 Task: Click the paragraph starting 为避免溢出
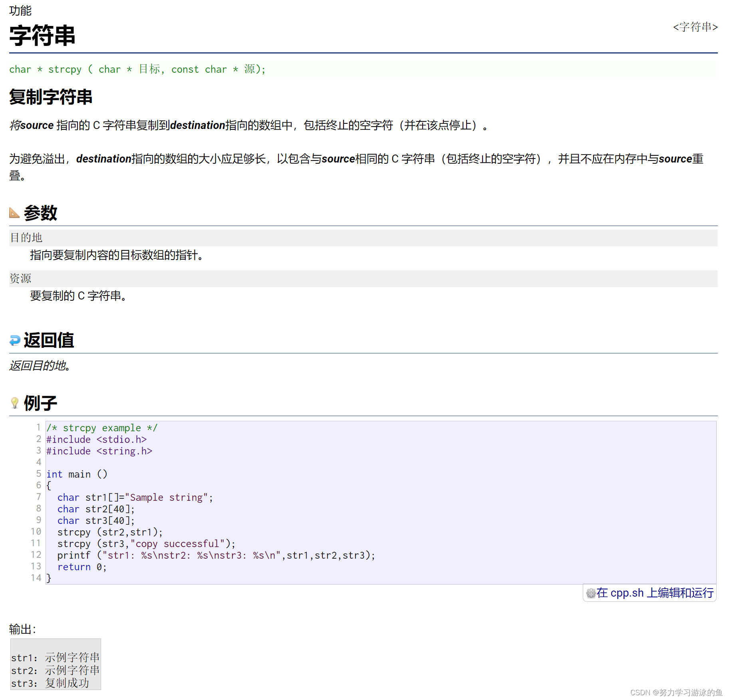(356, 167)
